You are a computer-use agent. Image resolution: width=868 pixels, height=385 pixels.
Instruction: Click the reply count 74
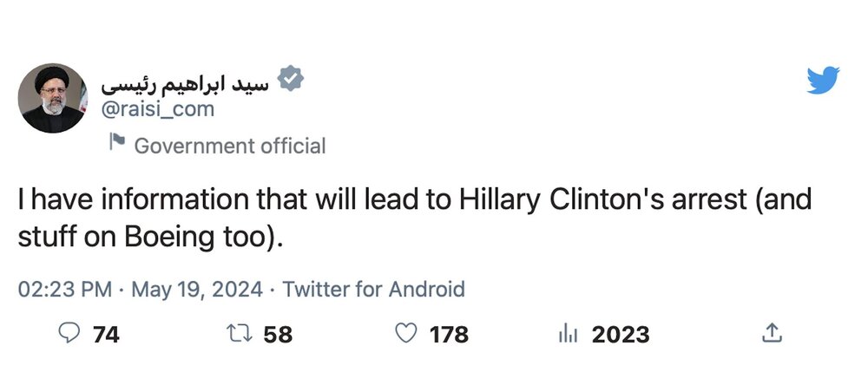(x=105, y=334)
